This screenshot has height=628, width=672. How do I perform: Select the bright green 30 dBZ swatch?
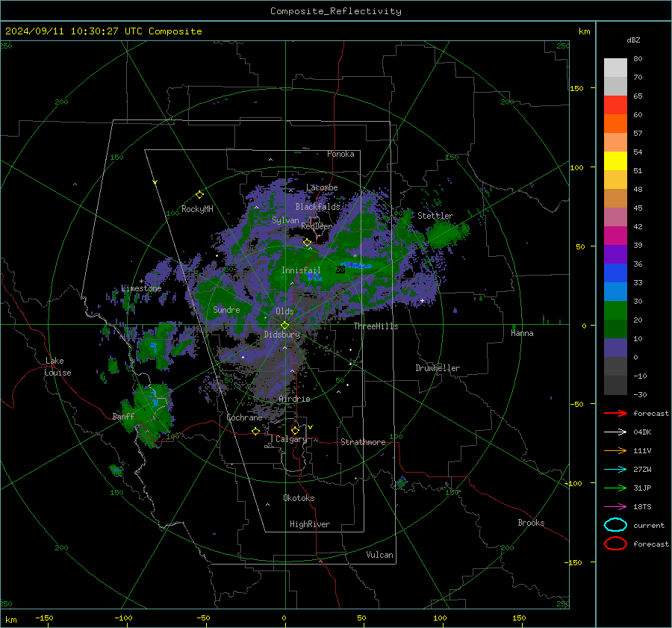point(615,311)
